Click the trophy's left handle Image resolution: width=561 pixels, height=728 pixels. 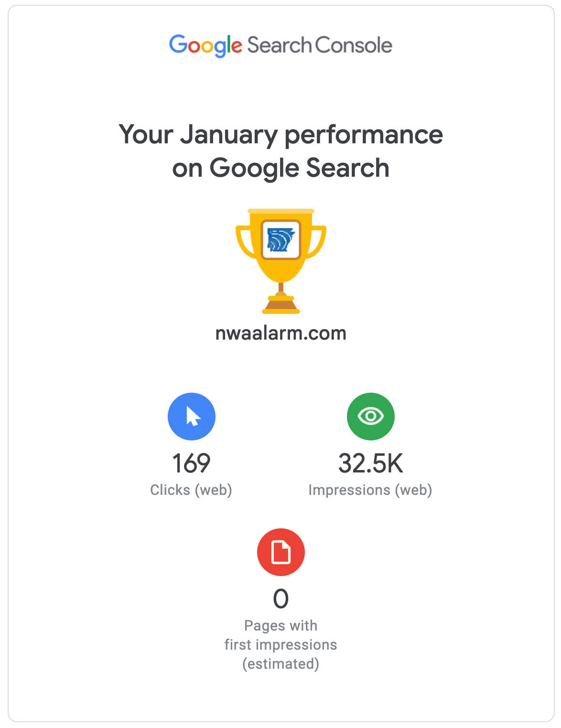tap(243, 240)
